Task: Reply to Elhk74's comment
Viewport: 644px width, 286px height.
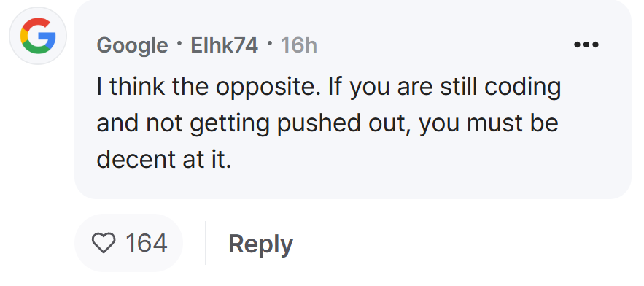Action: [260, 244]
